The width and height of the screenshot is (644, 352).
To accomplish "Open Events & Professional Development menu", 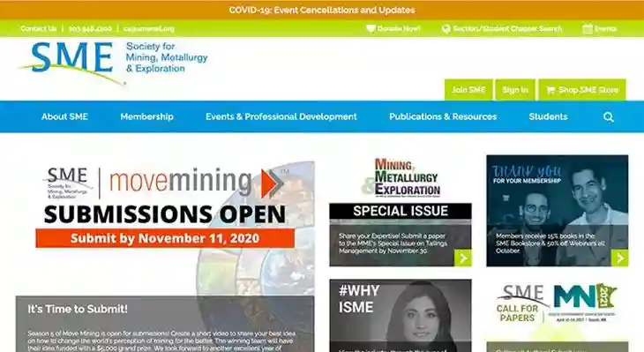I will tap(281, 116).
